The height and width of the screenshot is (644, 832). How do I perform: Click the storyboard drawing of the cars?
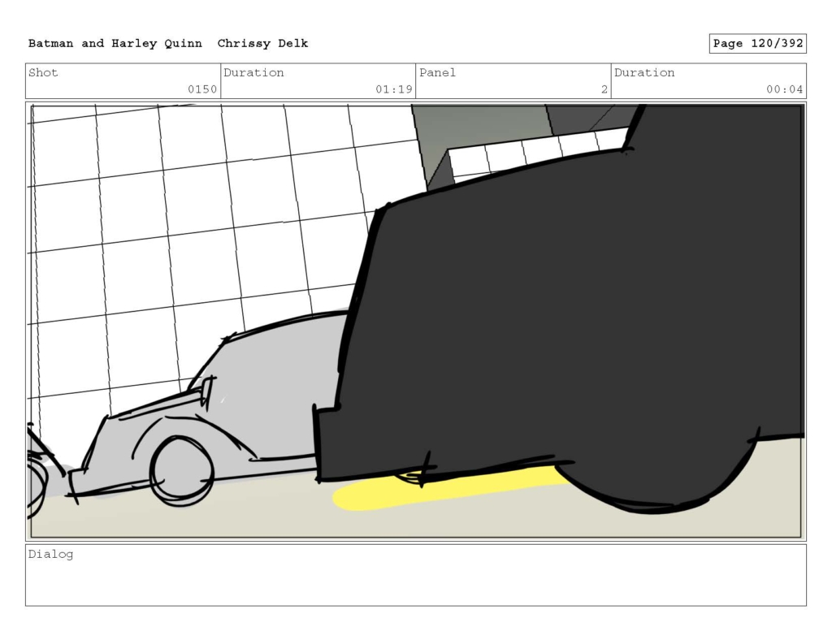click(x=416, y=321)
